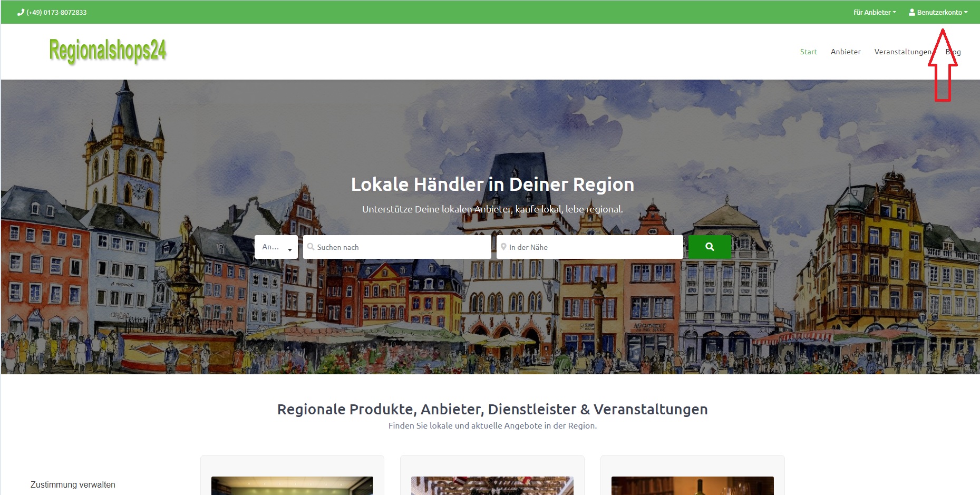Click the Benutzerkonto user icon

point(912,12)
